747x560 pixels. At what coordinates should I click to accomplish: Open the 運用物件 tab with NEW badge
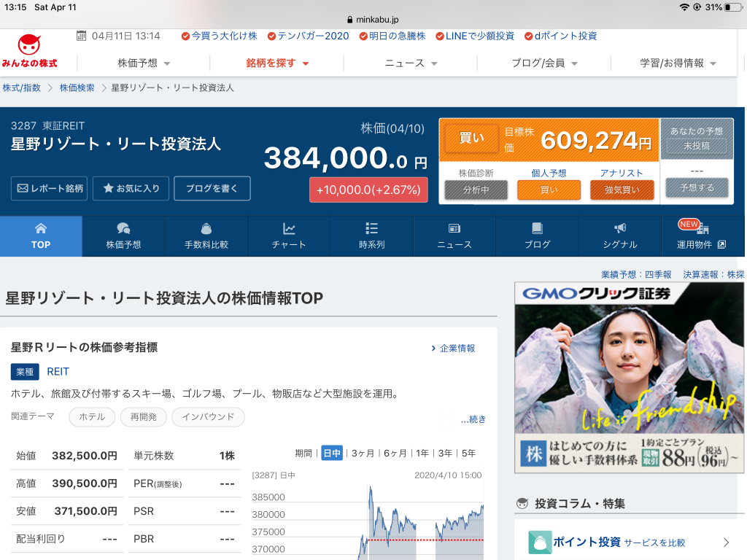coord(701,236)
